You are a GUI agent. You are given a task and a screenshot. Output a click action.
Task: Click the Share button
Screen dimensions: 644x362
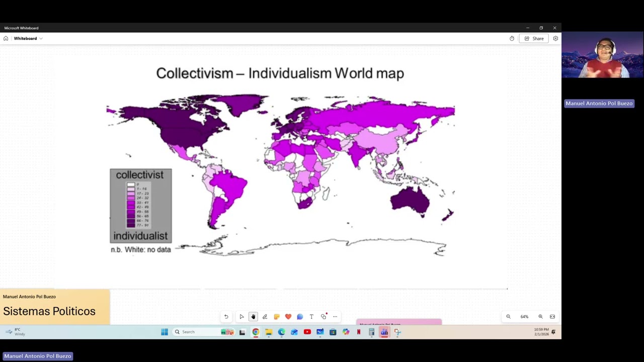(x=534, y=39)
